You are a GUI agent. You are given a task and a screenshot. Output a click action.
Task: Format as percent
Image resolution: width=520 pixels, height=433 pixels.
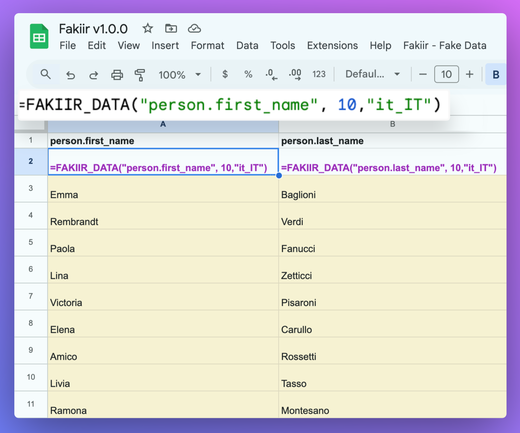248,74
